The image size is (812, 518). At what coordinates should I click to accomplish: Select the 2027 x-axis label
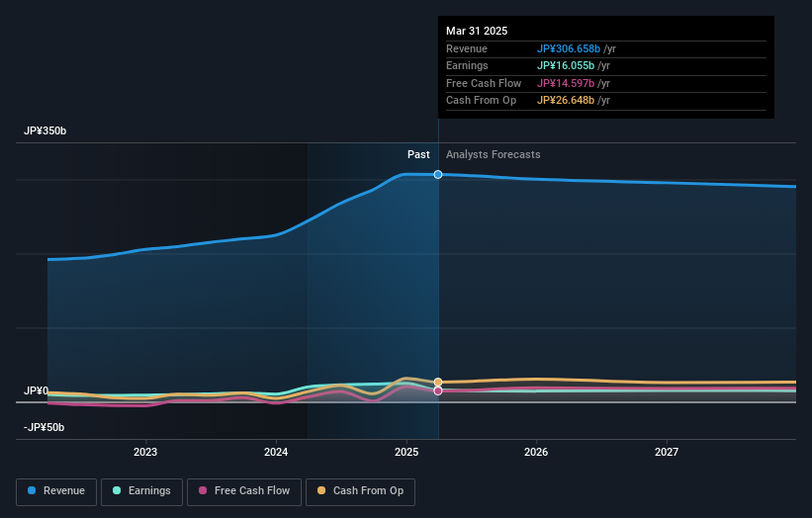[x=667, y=452]
